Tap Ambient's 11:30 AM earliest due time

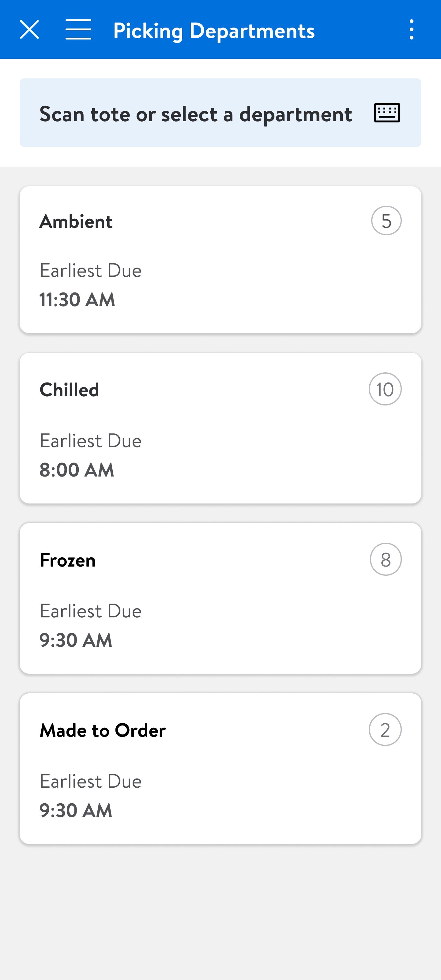click(77, 300)
